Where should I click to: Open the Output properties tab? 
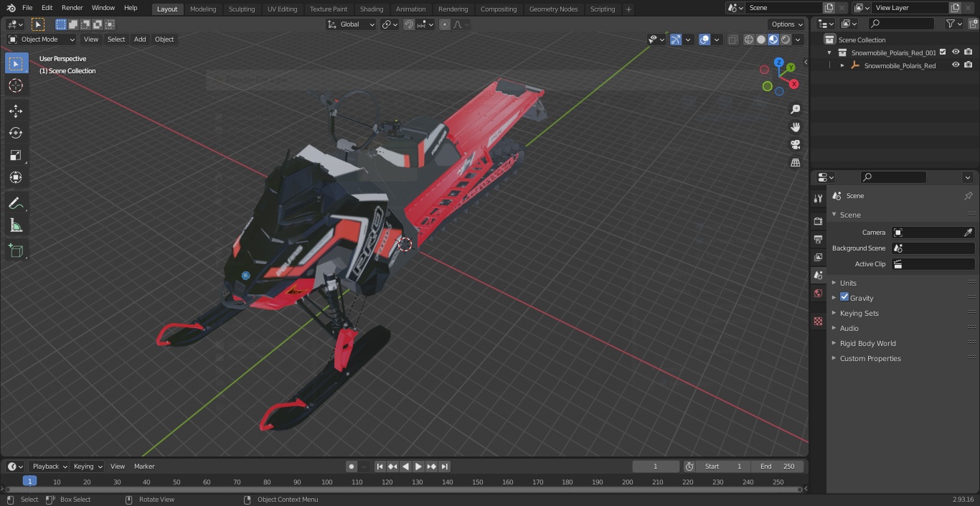[x=818, y=239]
